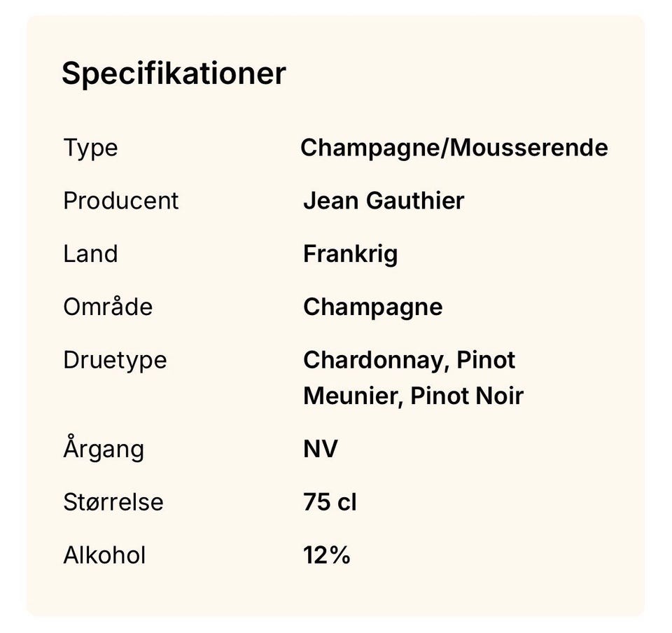This screenshot has height=633, width=672.
Task: Click the Champagne/Mousserende type value
Action: (454, 148)
